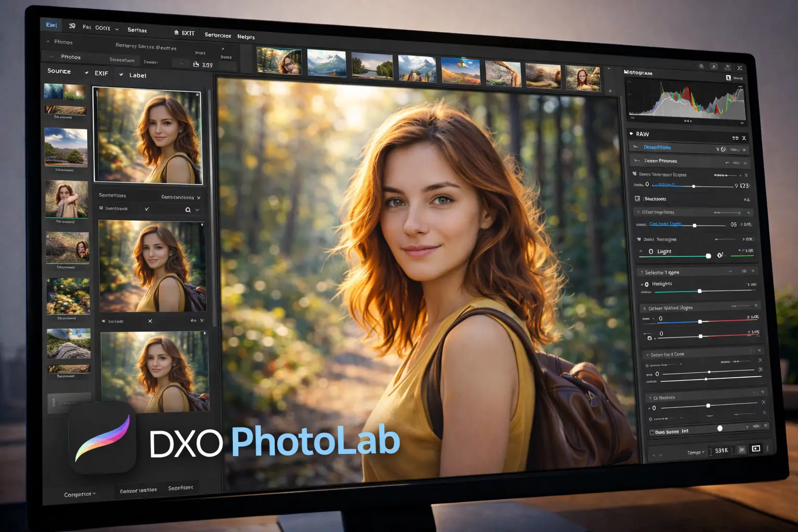Select the mountain lake thumbnail in filmstrip

(326, 63)
